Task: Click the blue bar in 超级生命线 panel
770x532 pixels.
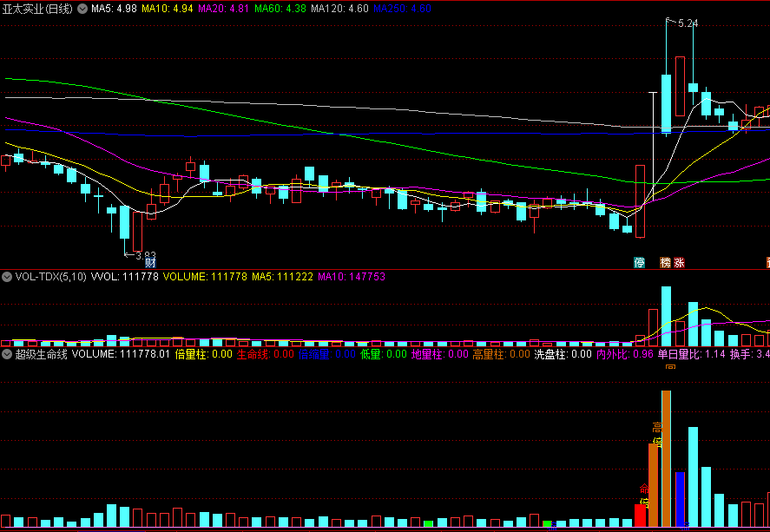Action: click(680, 499)
